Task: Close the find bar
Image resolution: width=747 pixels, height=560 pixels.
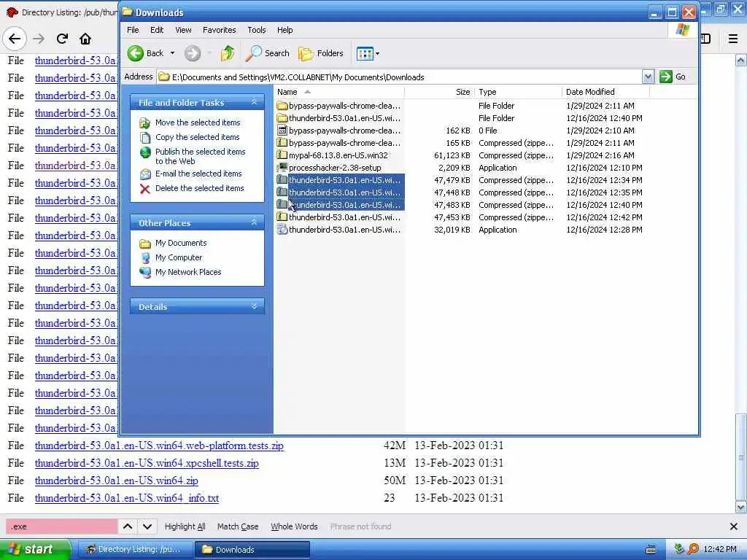Action: (x=734, y=526)
